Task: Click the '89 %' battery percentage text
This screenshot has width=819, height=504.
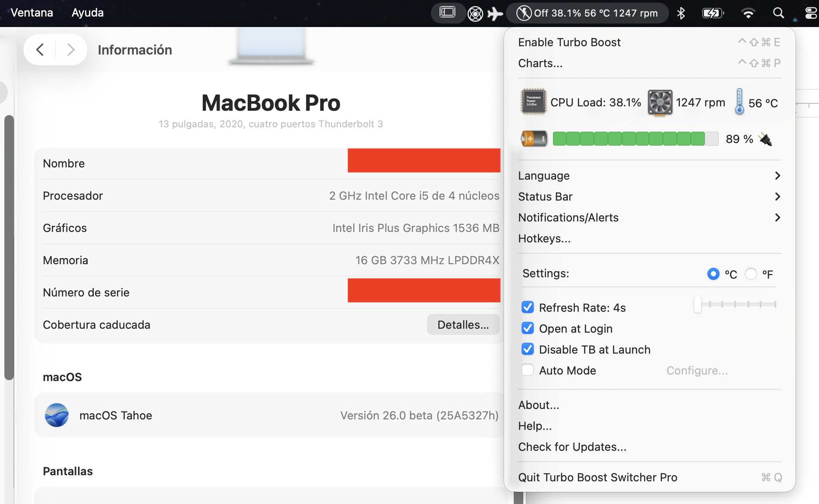Action: (740, 139)
